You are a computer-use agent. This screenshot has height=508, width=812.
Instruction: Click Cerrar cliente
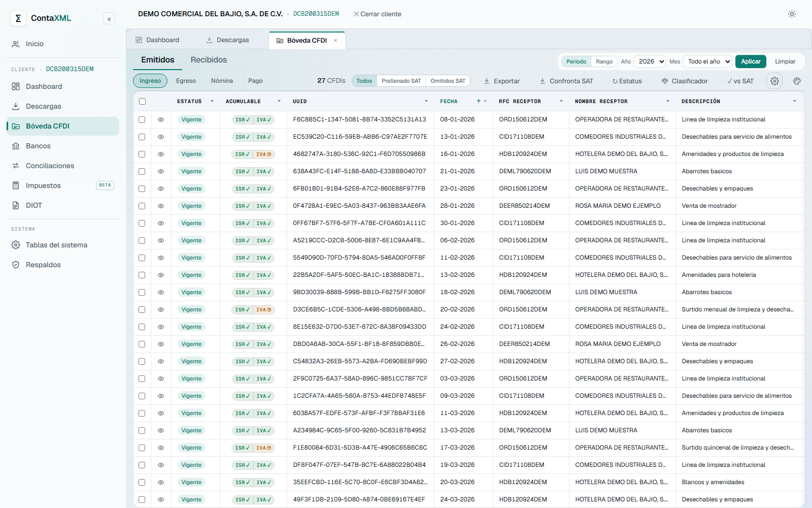tap(377, 14)
